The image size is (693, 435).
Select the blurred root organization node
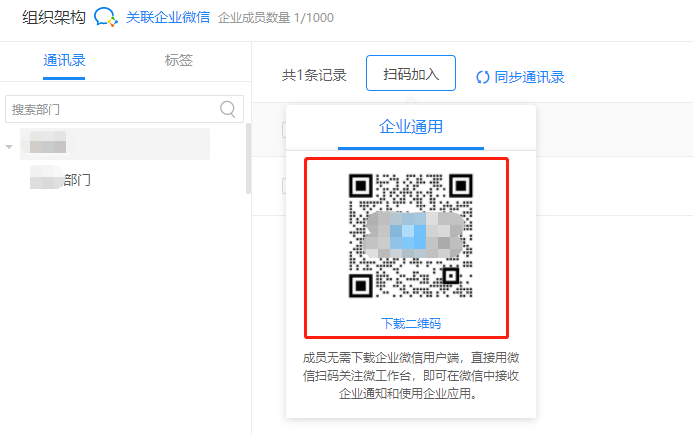(x=115, y=144)
